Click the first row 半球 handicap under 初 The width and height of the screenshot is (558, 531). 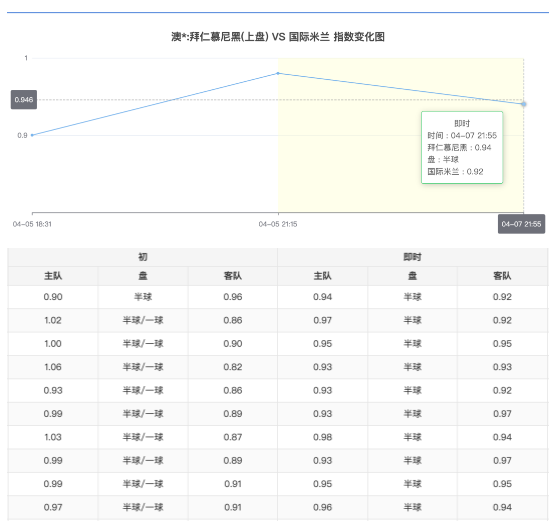coord(143,297)
